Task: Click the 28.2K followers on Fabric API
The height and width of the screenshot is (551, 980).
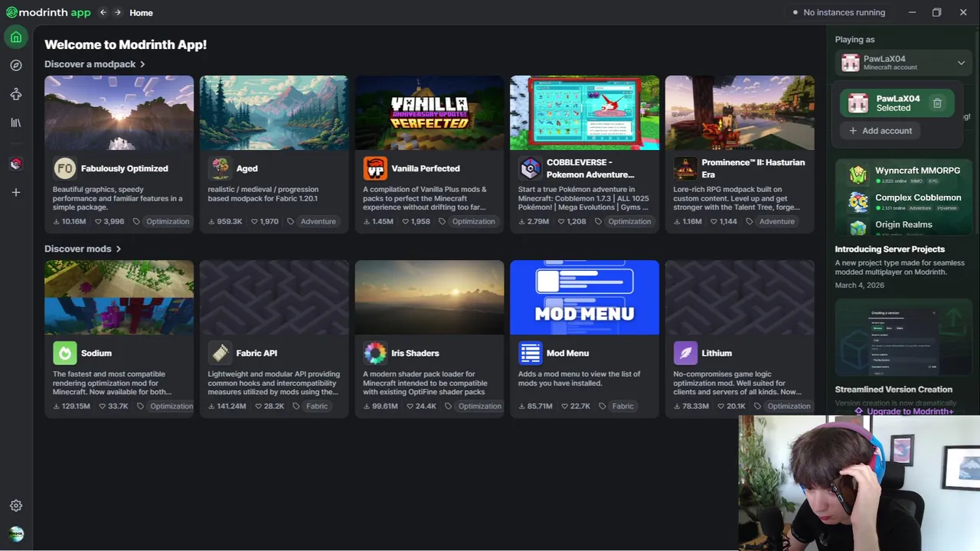Action: tap(269, 406)
